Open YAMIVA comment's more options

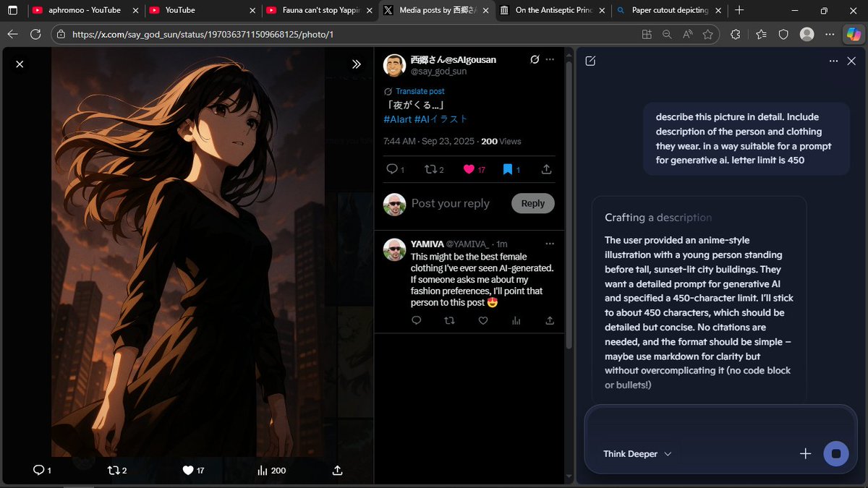tap(550, 244)
